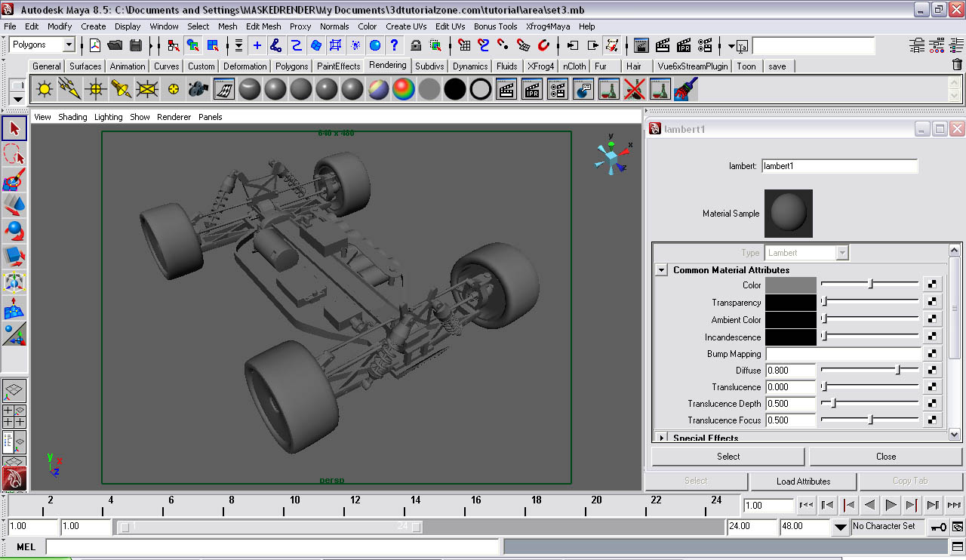Click the save scene floppy disk icon

[136, 45]
